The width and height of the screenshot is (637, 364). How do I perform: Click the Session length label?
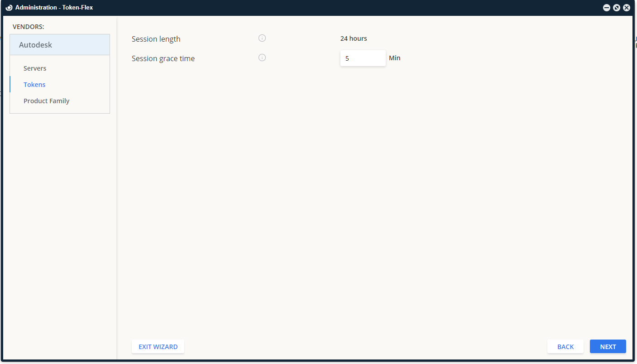tap(156, 39)
